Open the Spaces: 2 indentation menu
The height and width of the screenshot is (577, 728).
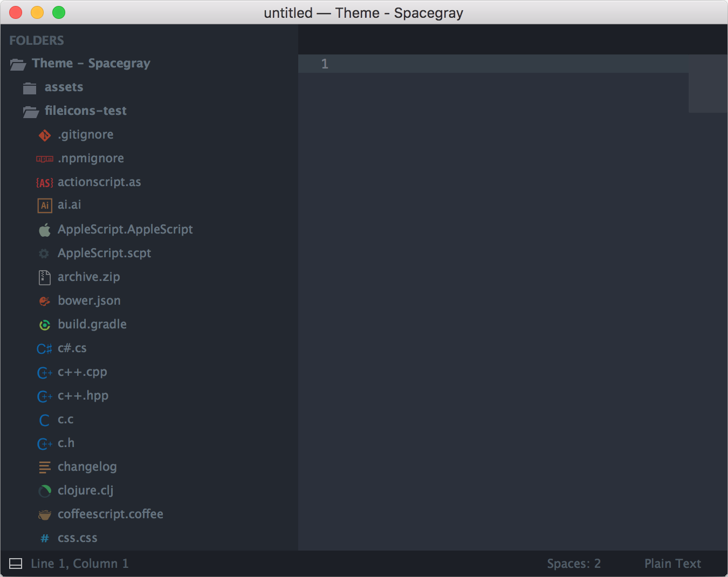574,564
